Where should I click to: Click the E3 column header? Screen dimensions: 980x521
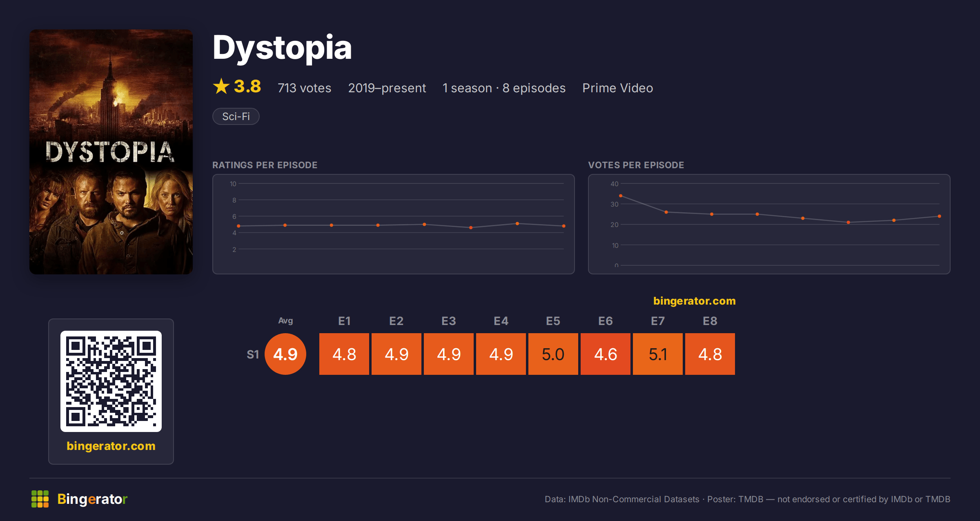(x=449, y=321)
